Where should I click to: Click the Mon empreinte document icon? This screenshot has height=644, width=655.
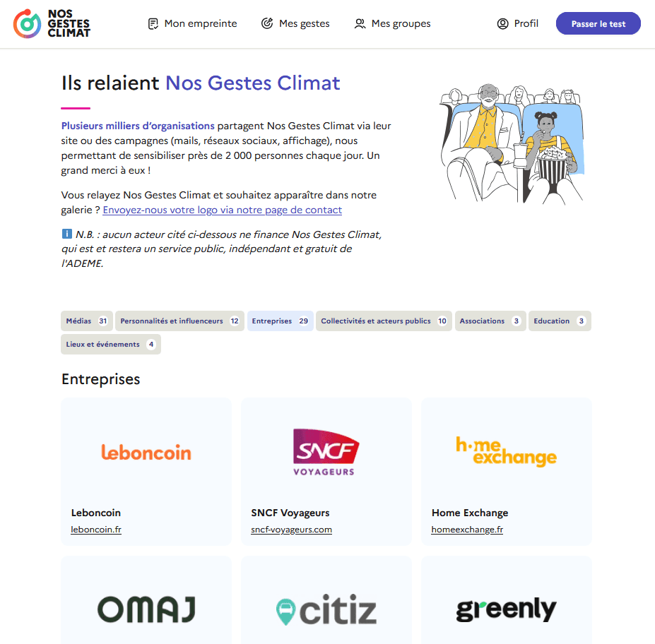153,24
